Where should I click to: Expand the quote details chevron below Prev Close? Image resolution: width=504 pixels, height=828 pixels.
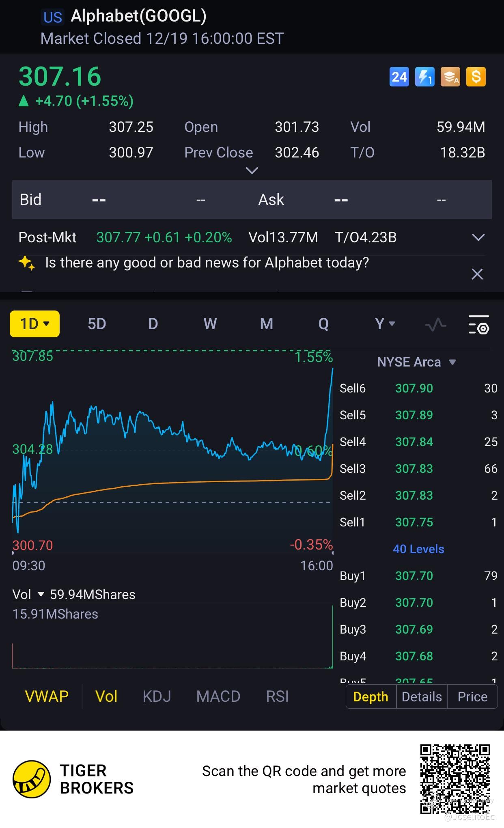(x=252, y=170)
